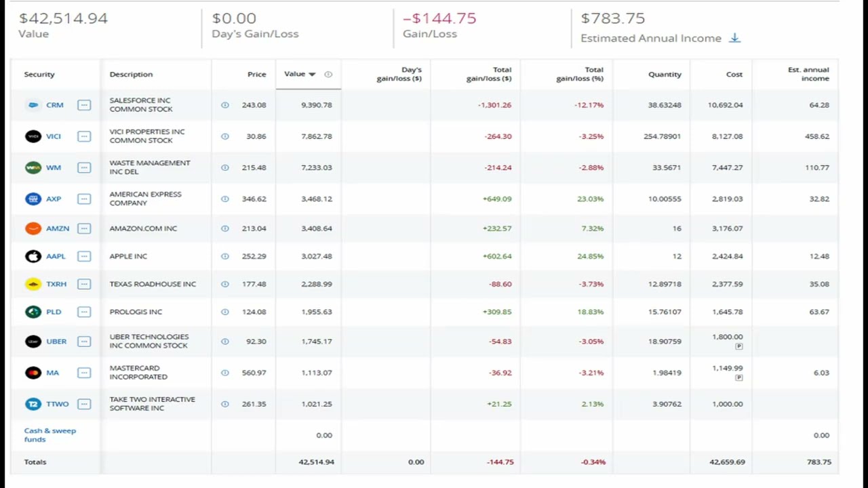Viewport: 868px width, 488px height.
Task: Open the WM ticker link
Action: click(54, 167)
